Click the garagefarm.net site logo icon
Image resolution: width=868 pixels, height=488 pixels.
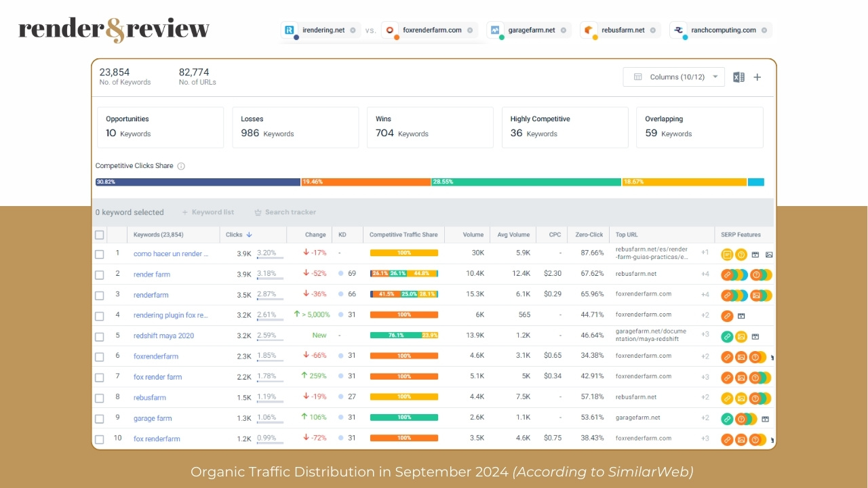pos(495,30)
